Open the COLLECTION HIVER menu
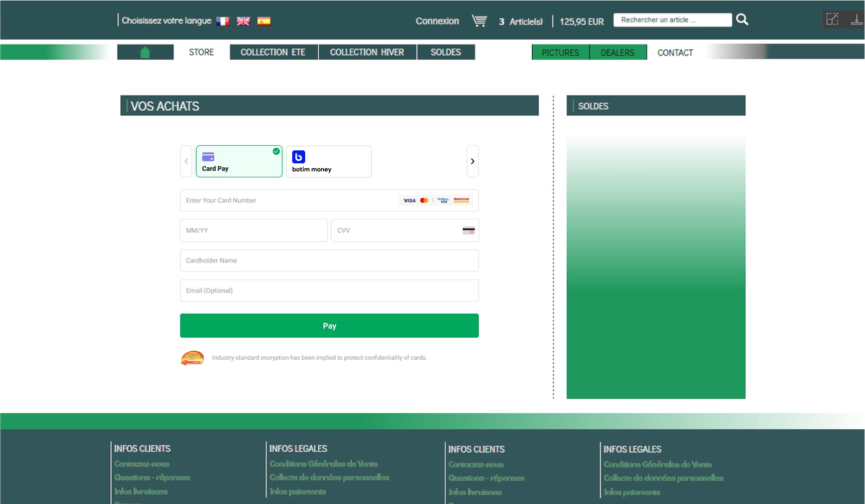The width and height of the screenshot is (865, 504). [x=367, y=52]
